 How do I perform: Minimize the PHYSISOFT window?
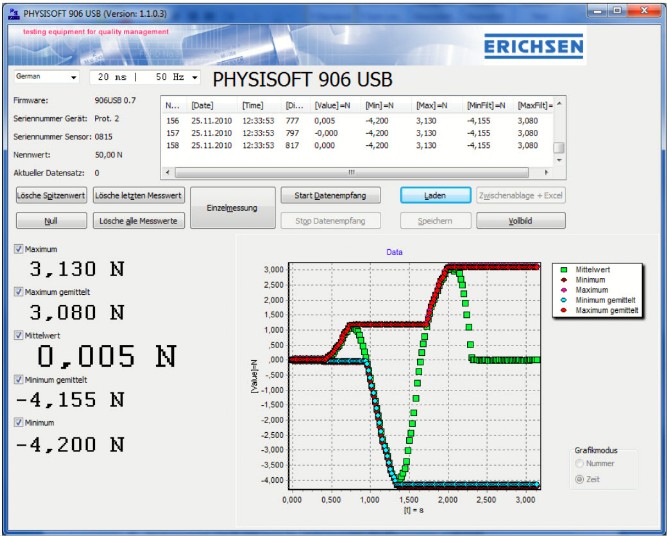click(597, 11)
